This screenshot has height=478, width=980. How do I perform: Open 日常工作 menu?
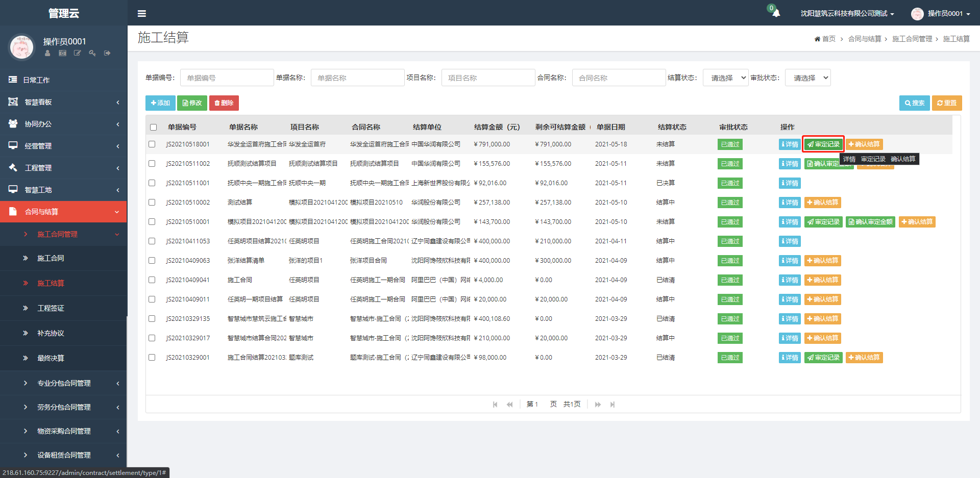[63, 80]
